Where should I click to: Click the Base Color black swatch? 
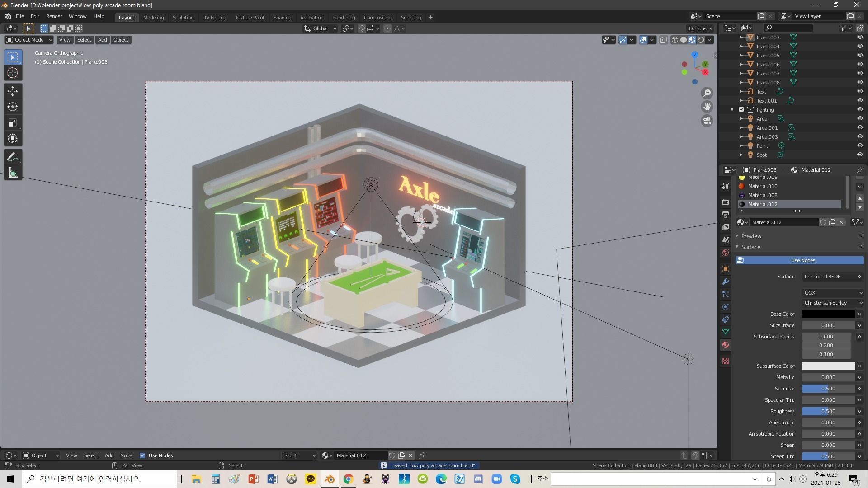(x=828, y=314)
